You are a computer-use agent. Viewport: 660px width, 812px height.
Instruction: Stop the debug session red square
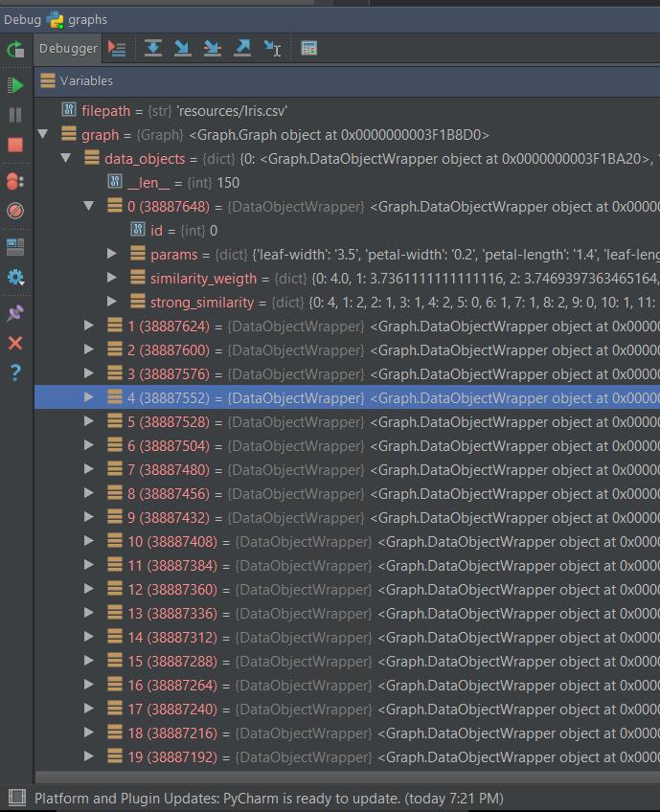pos(15,145)
